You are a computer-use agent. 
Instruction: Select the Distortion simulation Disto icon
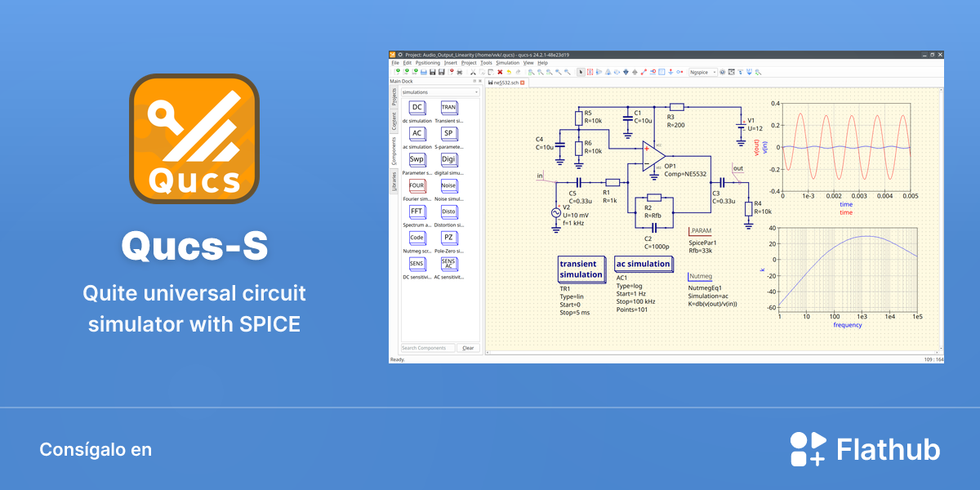tap(448, 212)
